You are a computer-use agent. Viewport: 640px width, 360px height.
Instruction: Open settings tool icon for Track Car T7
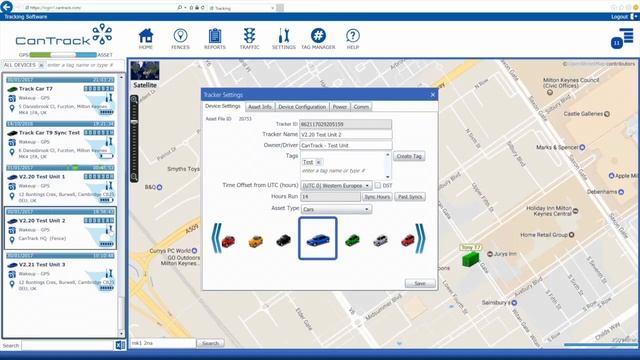click(x=109, y=98)
